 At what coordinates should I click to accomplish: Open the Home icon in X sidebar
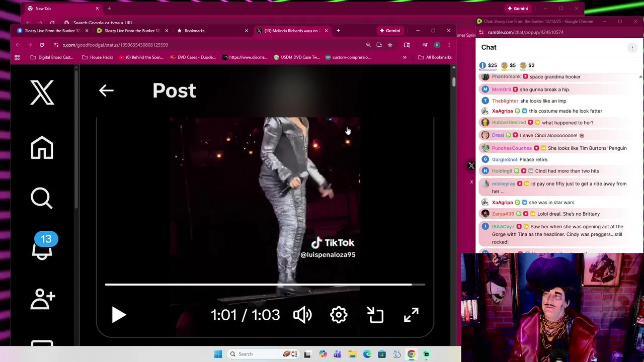point(42,147)
